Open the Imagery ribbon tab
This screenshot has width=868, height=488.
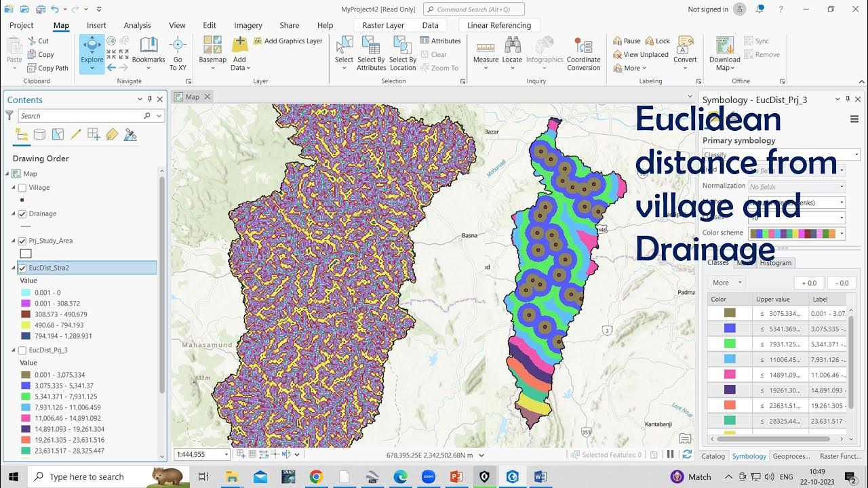click(x=248, y=25)
